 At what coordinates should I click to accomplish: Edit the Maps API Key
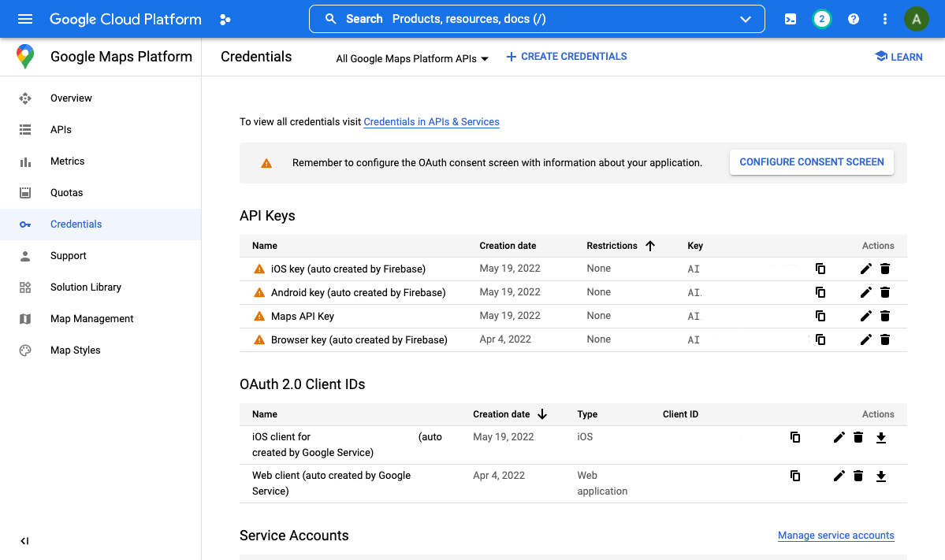[866, 316]
